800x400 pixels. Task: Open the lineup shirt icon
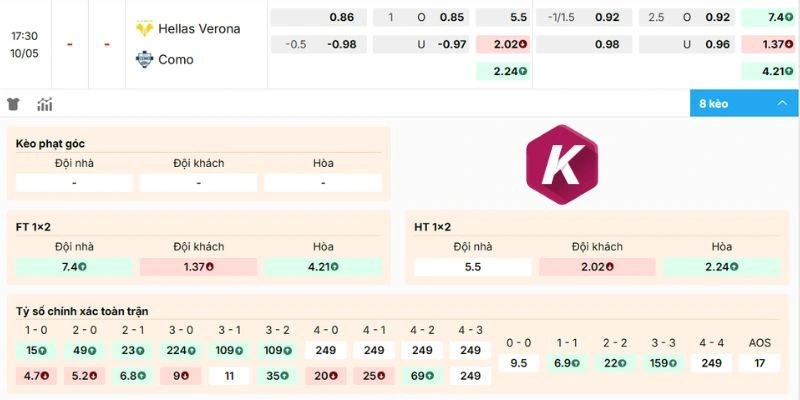(13, 104)
